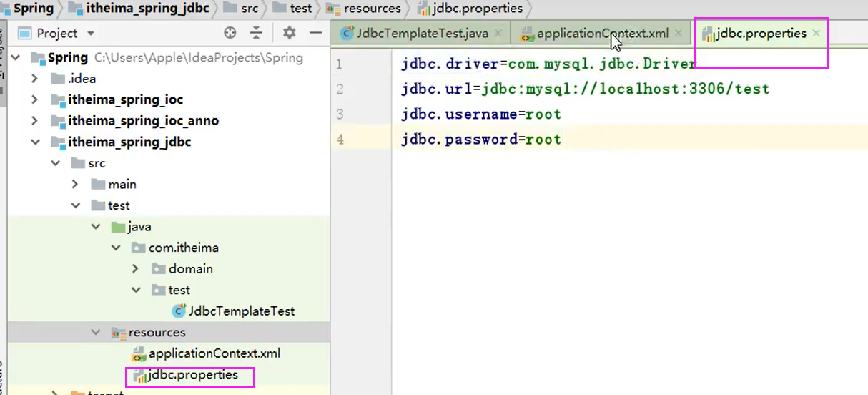Screen dimensions: 868x395
Task: Select itheima_spring_ioc module
Action: (x=126, y=99)
